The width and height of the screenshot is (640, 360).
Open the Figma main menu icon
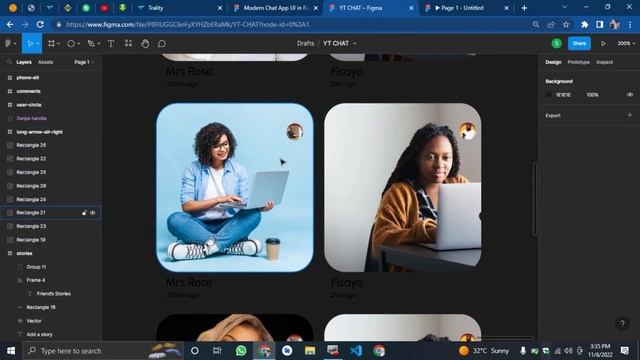(8, 43)
